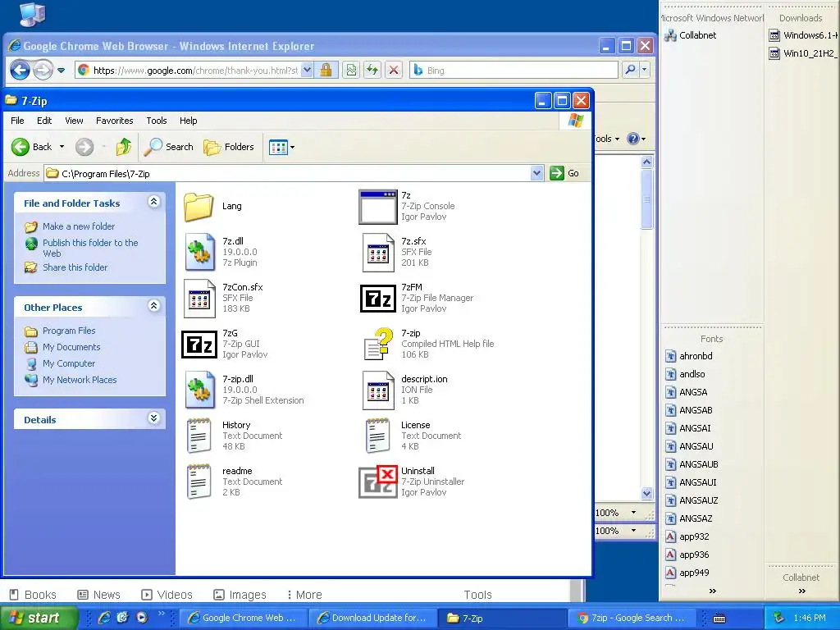Select the 7-zip compiled HTML help icon
The width and height of the screenshot is (840, 630).
pyautogui.click(x=378, y=344)
